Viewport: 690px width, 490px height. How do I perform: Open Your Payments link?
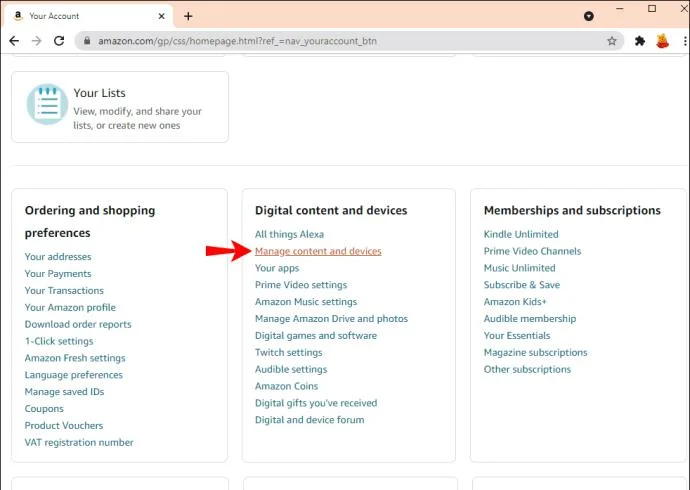58,274
